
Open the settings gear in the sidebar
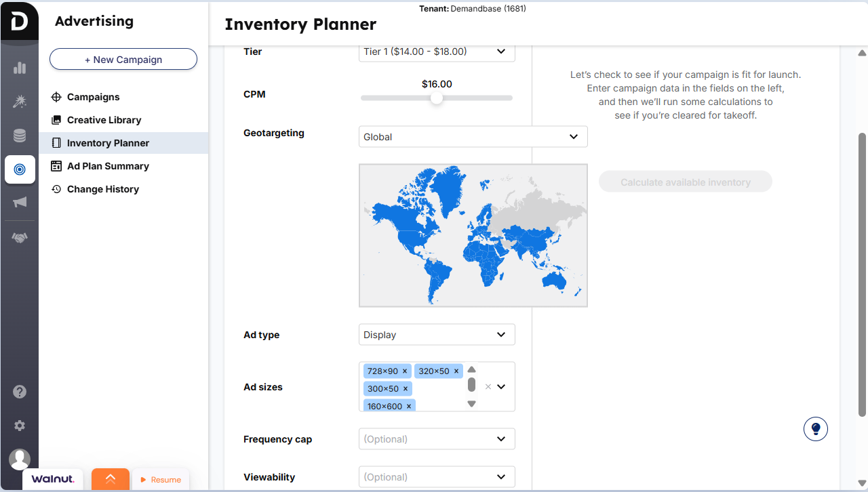(19, 426)
